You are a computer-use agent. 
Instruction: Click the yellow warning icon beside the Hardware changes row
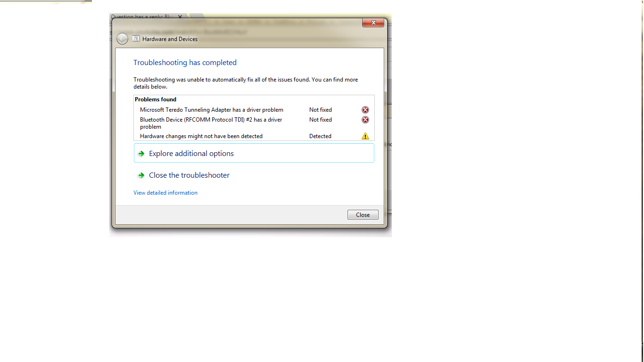(365, 136)
